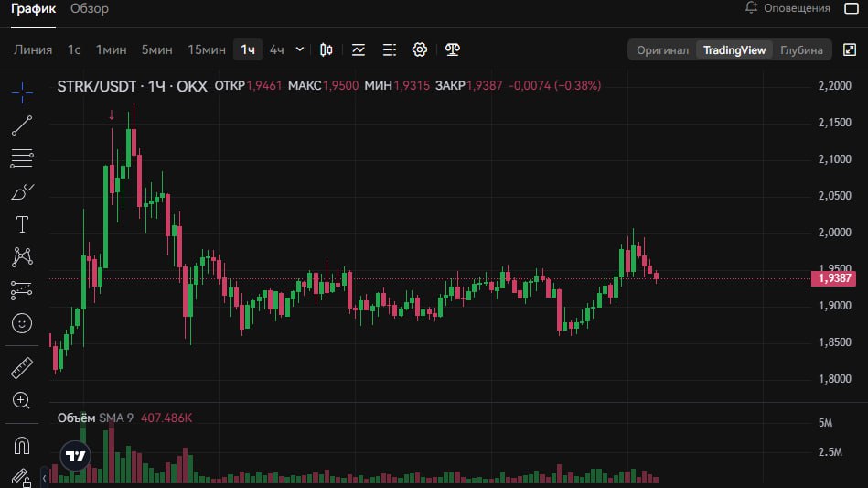Select the trend line drawing tool

22,125
